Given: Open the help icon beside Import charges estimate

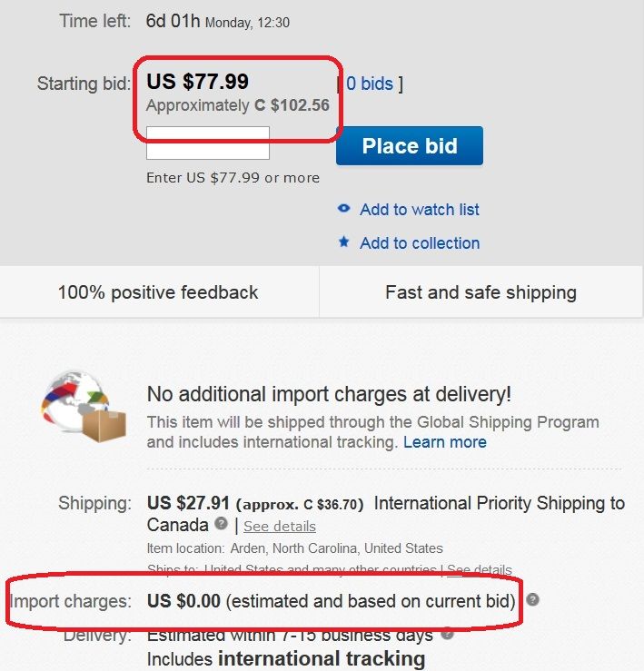Looking at the screenshot, I should point(533,600).
